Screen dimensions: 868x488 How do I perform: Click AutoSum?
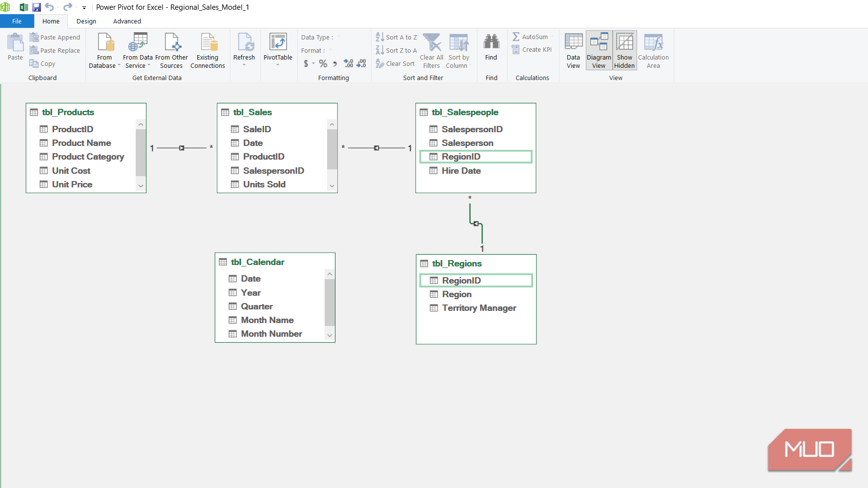tap(530, 37)
